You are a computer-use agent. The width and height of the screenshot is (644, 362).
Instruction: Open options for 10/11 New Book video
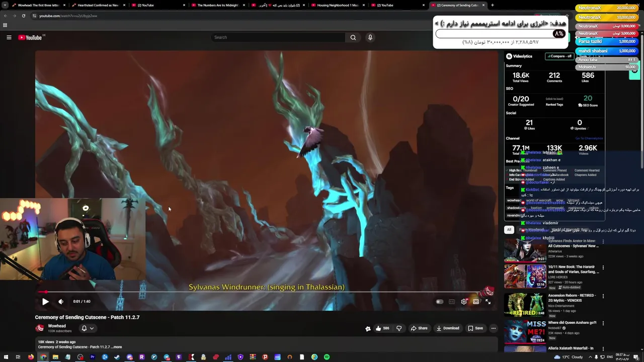pyautogui.click(x=603, y=268)
